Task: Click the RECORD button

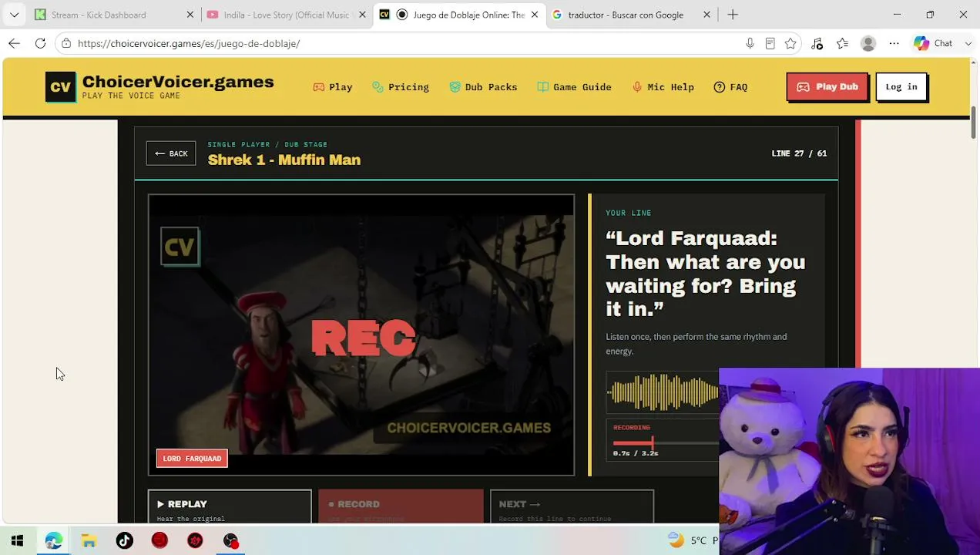Action: pyautogui.click(x=401, y=507)
